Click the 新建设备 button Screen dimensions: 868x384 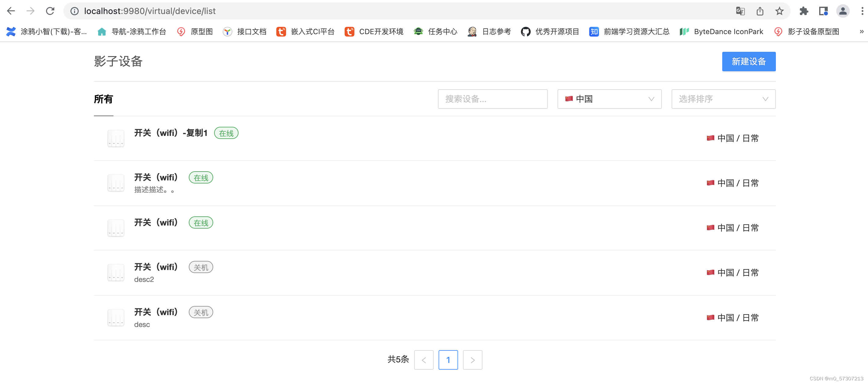coord(749,61)
